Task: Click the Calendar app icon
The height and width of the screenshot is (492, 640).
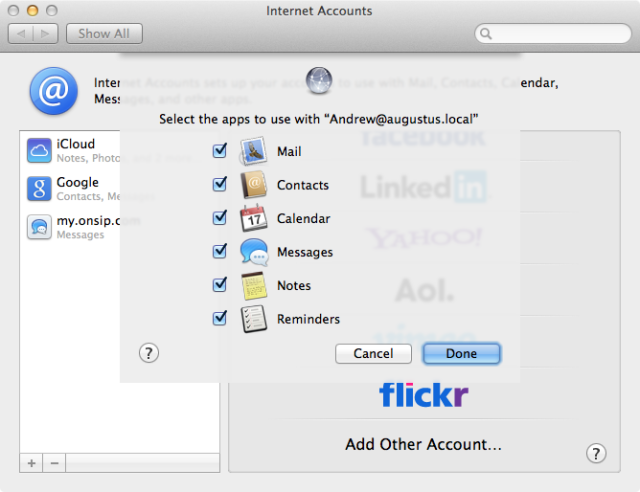Action: (253, 218)
